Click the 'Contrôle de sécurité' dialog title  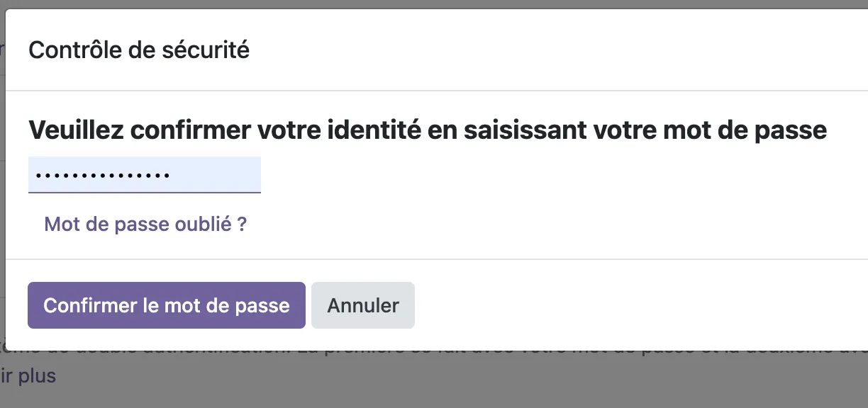click(139, 50)
